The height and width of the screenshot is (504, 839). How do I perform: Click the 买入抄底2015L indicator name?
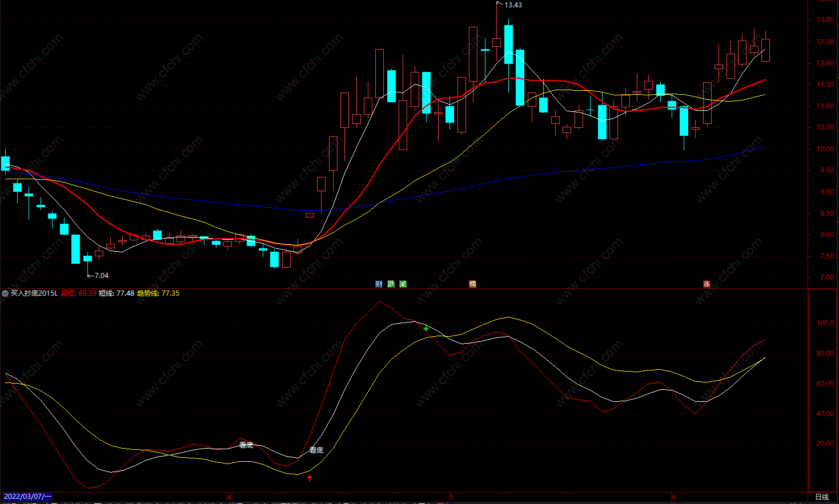click(34, 293)
